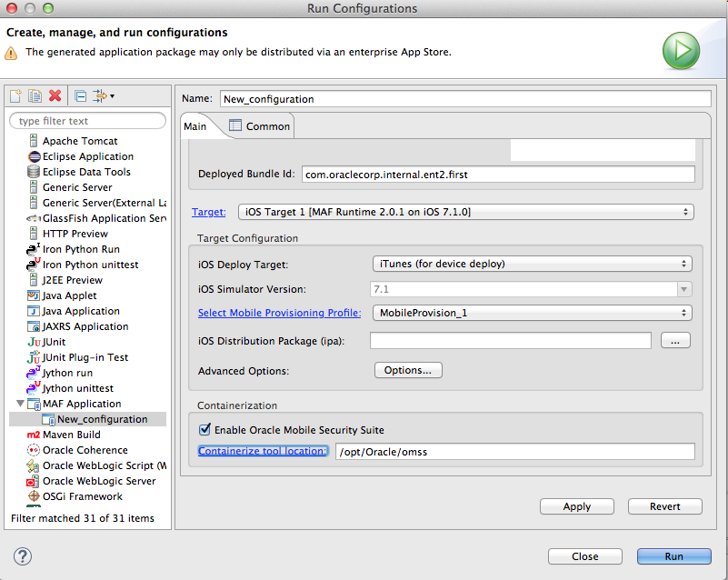
Task: Click the Duplicate configuration icon
Action: (35, 96)
